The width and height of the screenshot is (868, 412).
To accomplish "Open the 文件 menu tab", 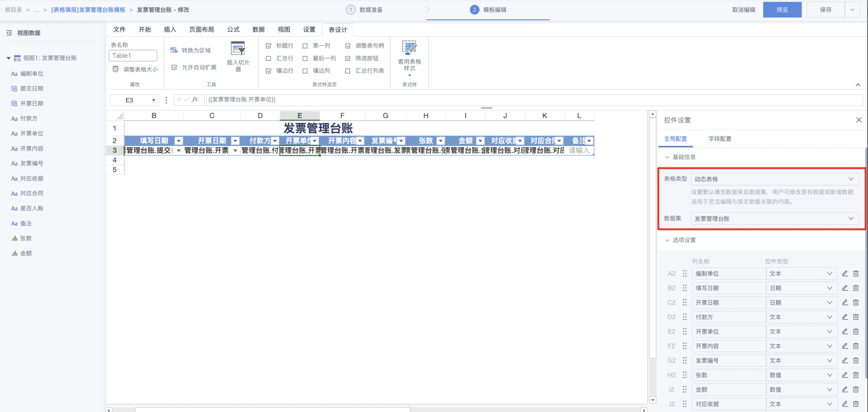I will point(119,29).
